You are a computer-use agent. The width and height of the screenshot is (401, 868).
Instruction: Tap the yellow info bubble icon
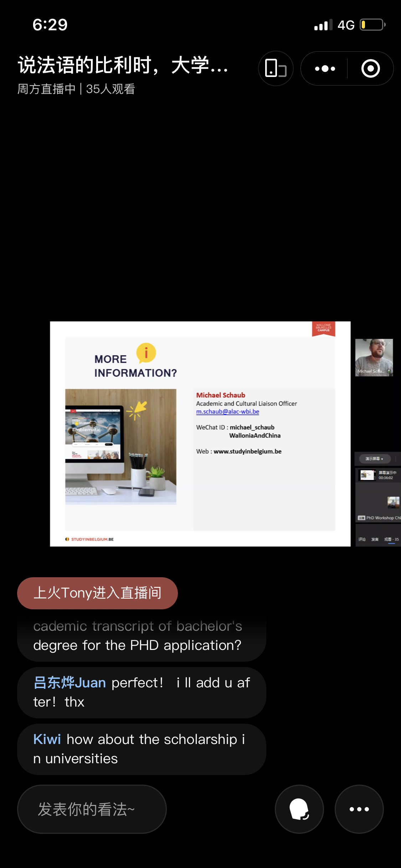tap(146, 353)
